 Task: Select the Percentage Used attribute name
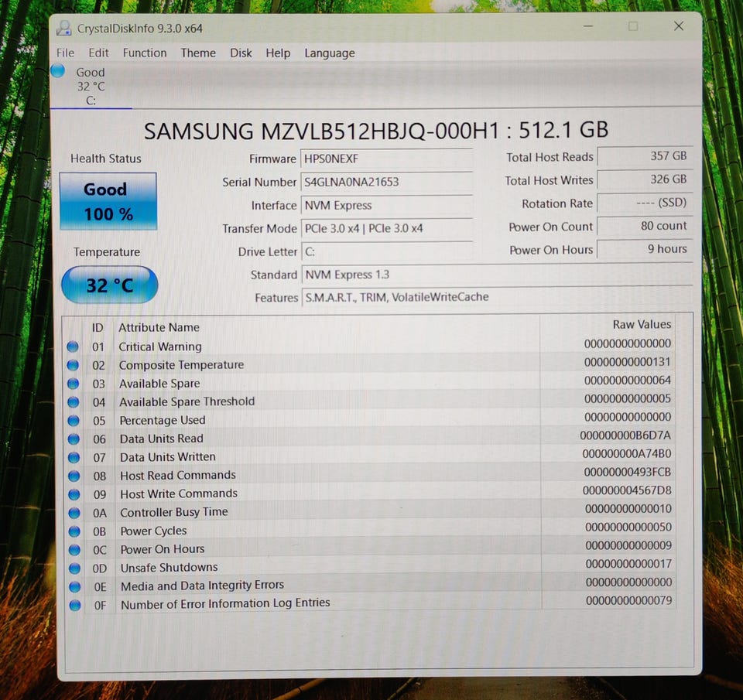point(163,420)
